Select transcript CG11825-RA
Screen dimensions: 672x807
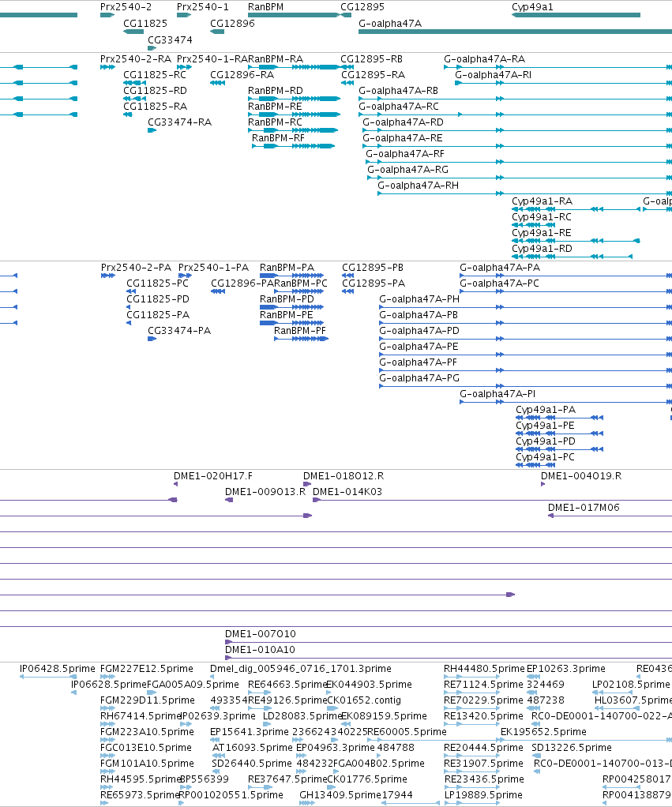click(155, 107)
